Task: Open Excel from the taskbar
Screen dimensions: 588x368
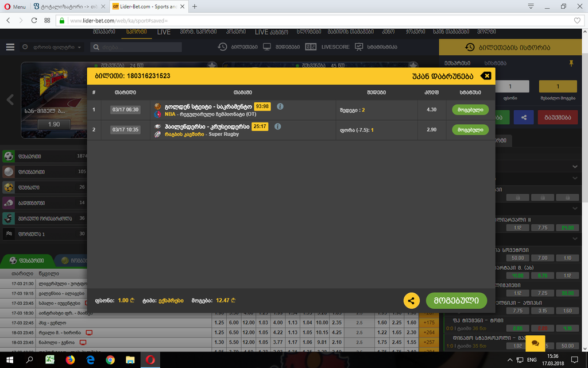Action: click(x=50, y=360)
